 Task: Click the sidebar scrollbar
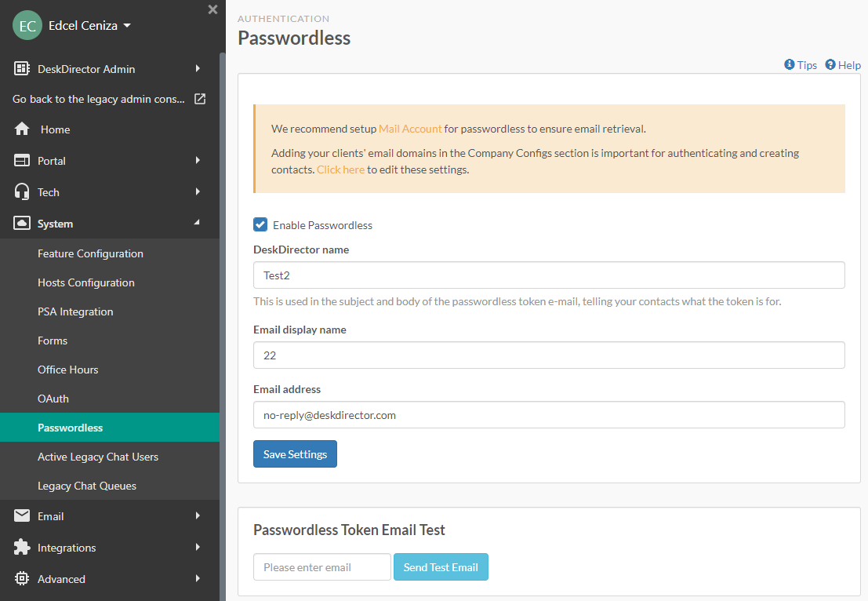223,327
